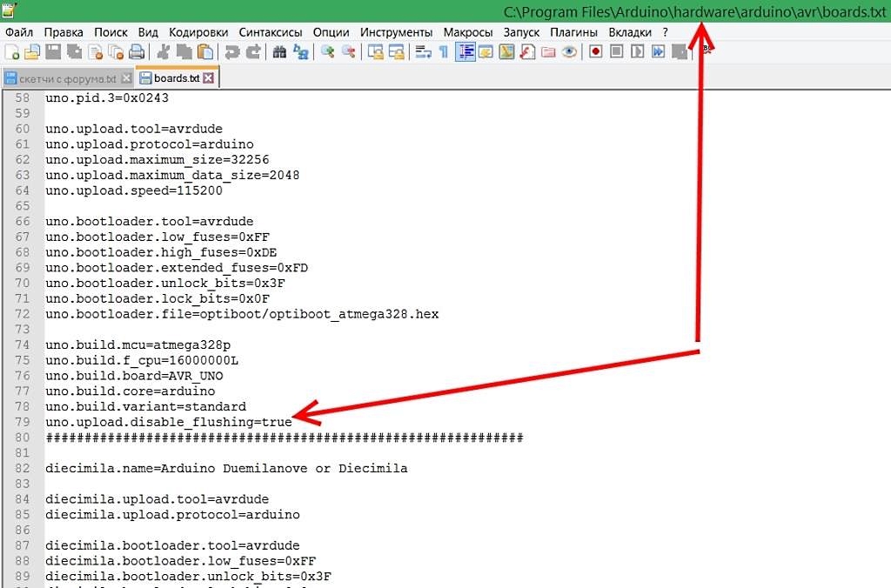891x588 pixels.
Task: Start macro recording with the red dot
Action: point(596,52)
